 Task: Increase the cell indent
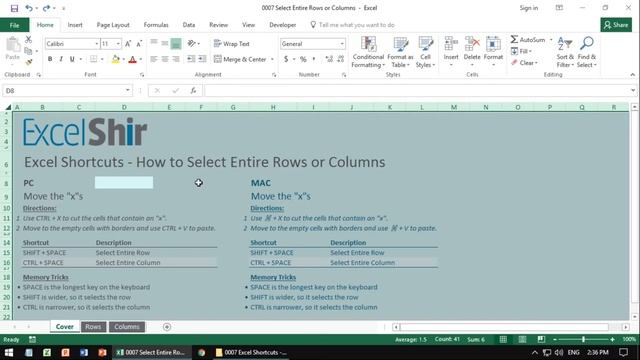click(202, 59)
